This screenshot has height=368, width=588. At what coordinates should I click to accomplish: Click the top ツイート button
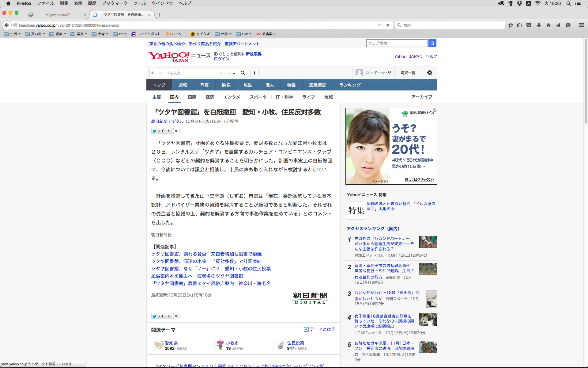click(x=161, y=131)
